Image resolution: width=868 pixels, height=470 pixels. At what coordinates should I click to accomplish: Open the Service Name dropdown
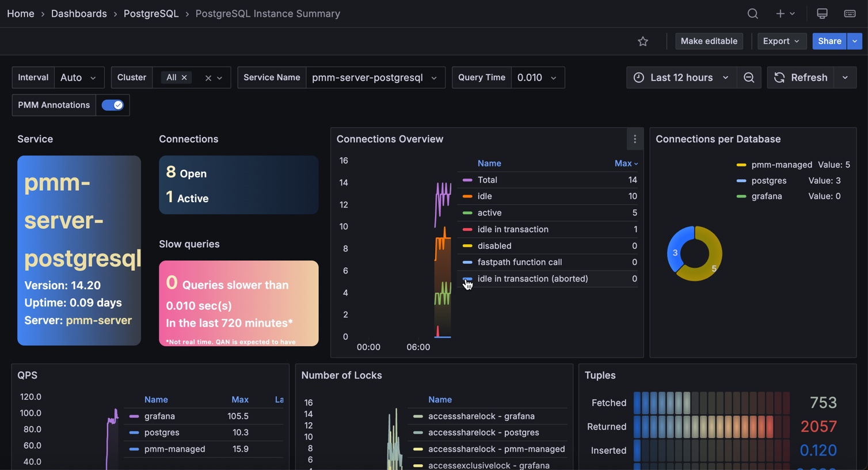(375, 78)
